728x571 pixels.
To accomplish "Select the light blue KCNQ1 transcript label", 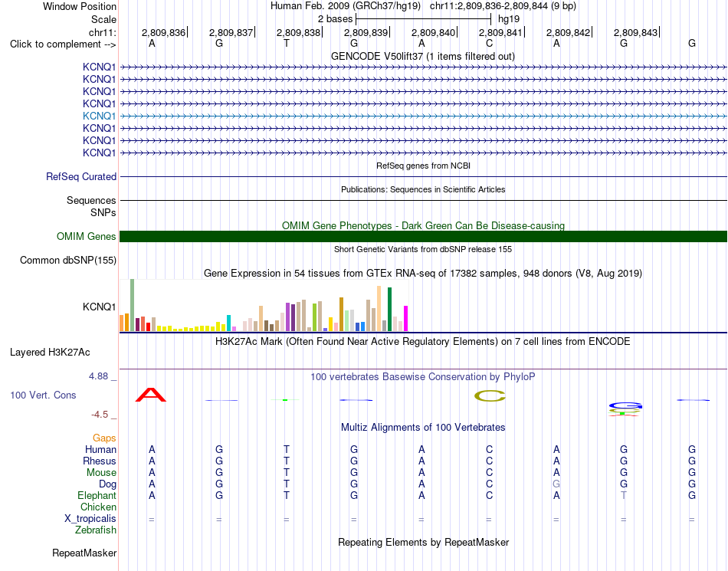I will click(99, 116).
